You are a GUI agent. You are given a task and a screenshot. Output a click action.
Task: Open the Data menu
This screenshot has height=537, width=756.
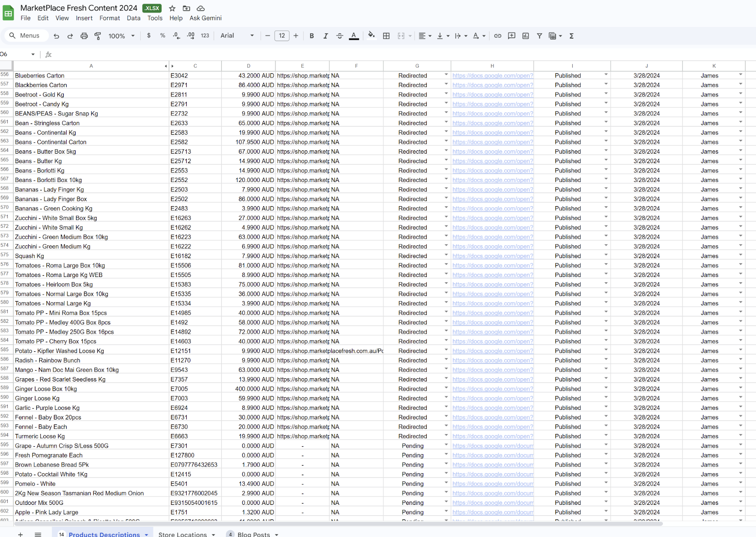134,18
